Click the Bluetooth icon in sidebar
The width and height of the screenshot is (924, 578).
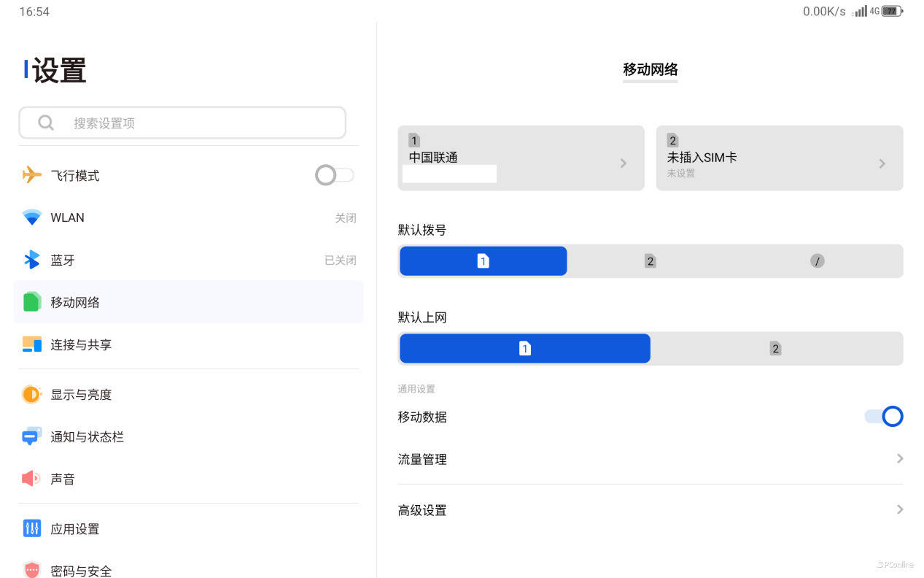pyautogui.click(x=31, y=260)
